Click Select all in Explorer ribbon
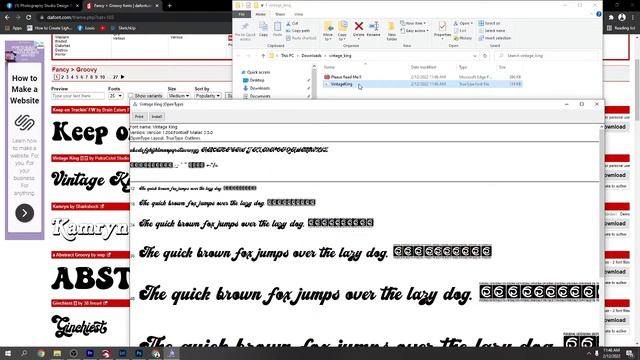The height and width of the screenshot is (360, 640). (489, 23)
